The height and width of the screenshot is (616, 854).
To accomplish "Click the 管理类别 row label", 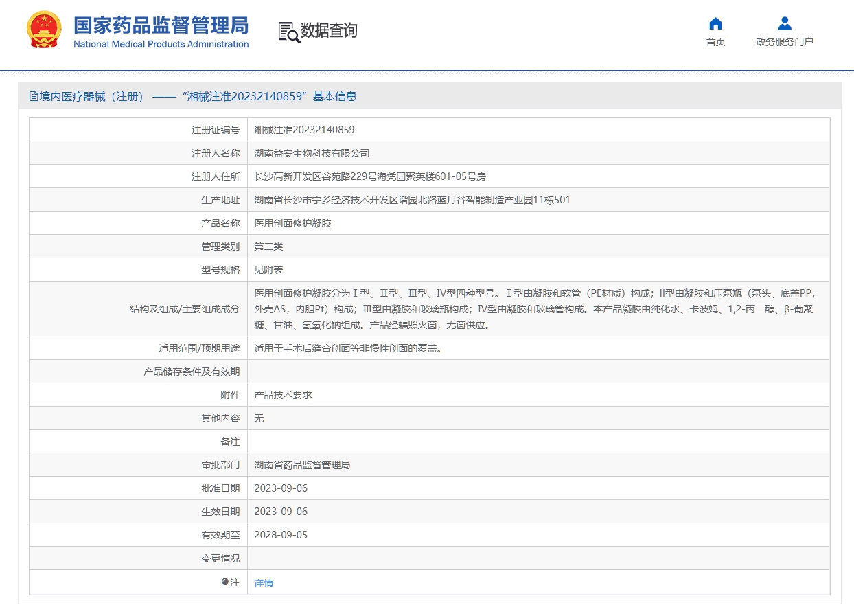I will (x=220, y=247).
